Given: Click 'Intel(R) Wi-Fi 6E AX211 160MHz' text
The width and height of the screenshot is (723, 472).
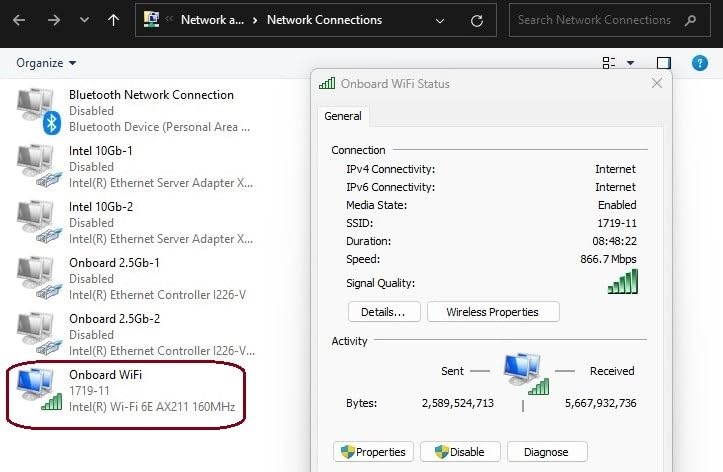Looking at the screenshot, I should point(152,407).
